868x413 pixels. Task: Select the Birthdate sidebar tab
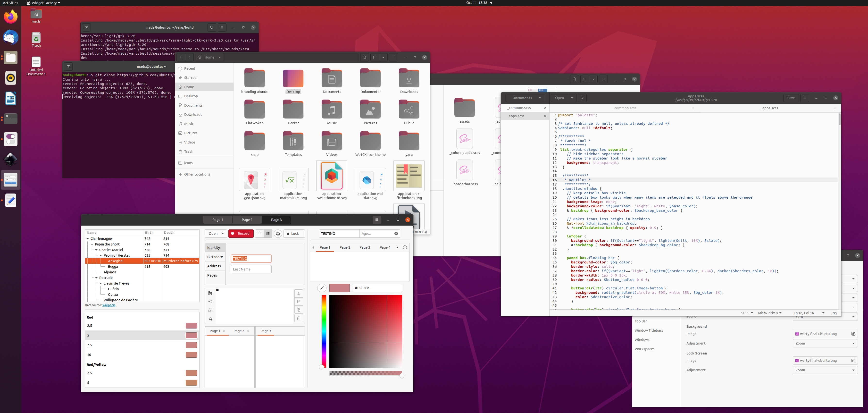215,257
